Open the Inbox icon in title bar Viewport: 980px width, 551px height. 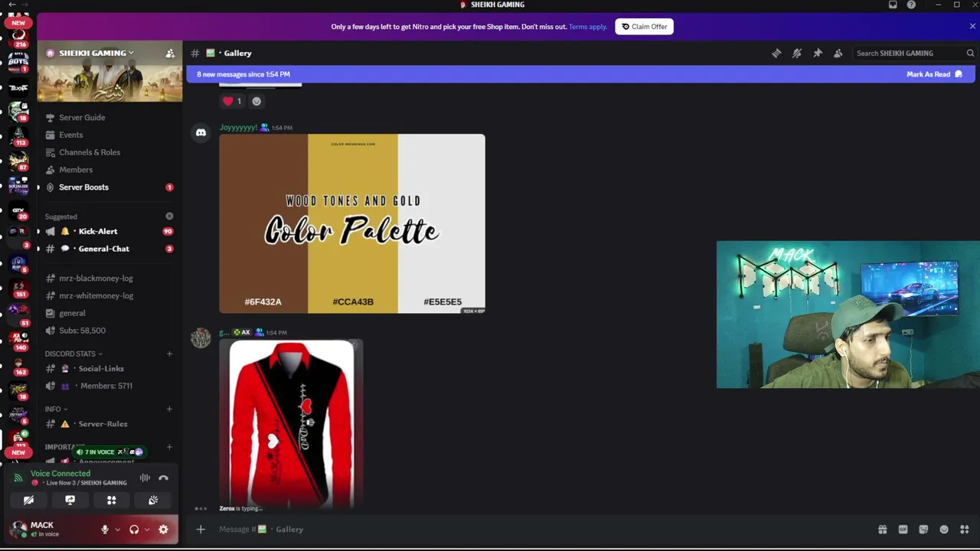(893, 5)
